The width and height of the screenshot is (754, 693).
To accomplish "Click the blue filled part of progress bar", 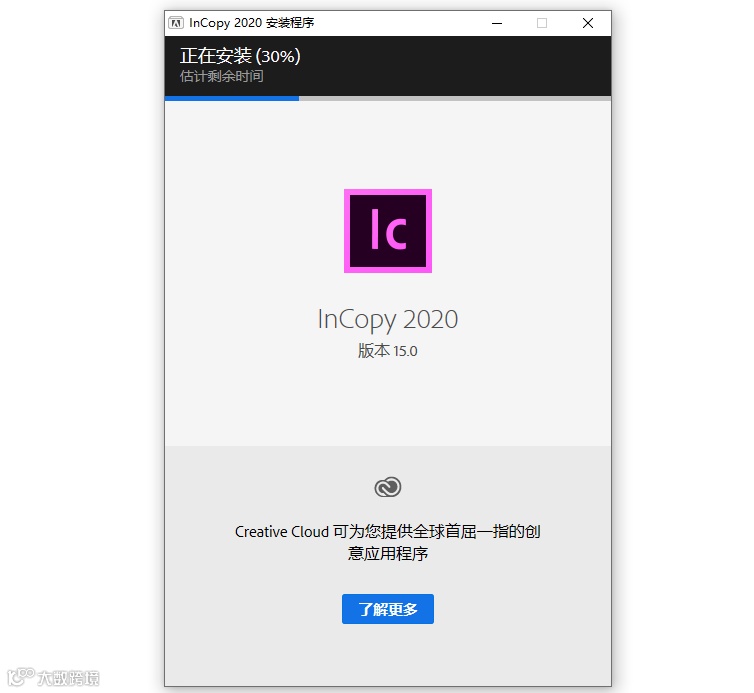I will [232, 98].
